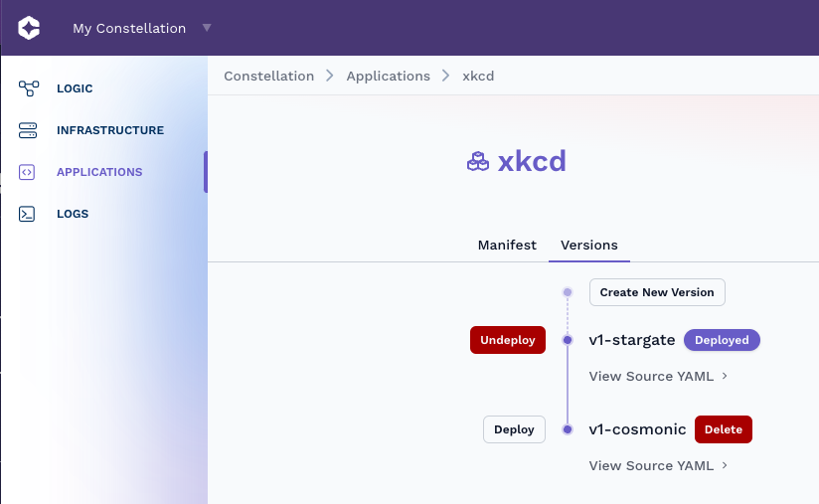Click the v1-cosmonic version name

click(637, 429)
